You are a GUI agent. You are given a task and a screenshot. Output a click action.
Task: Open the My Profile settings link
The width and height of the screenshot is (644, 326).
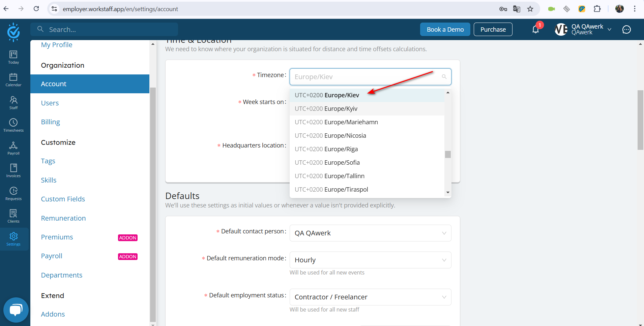(x=57, y=45)
